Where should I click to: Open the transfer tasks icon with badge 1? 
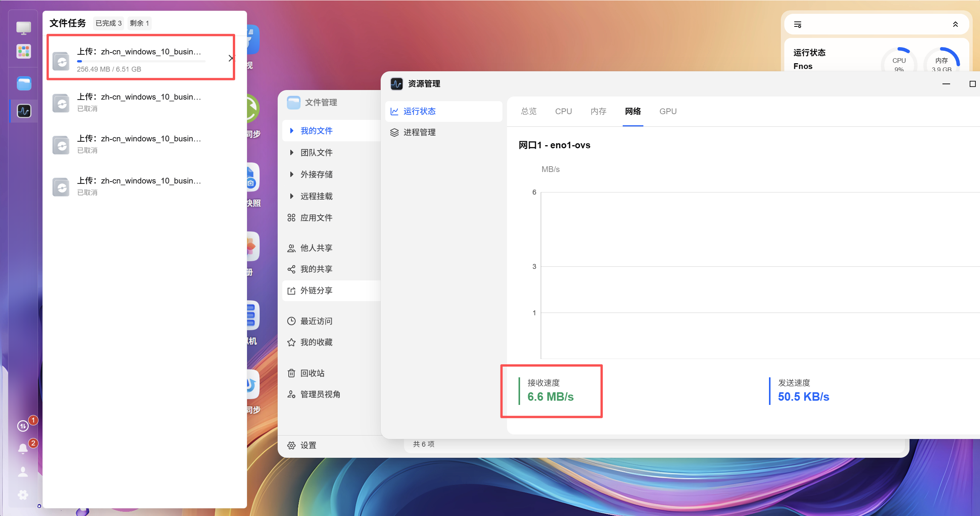[x=23, y=426]
